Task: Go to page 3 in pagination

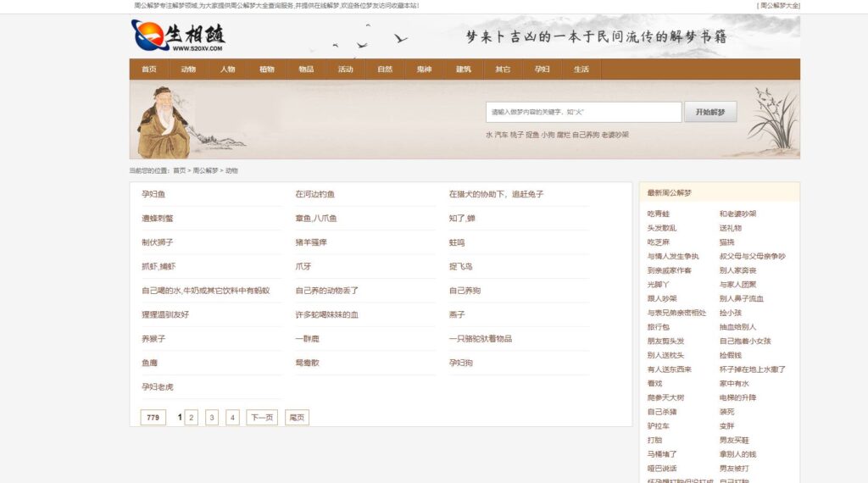Action: pyautogui.click(x=211, y=417)
